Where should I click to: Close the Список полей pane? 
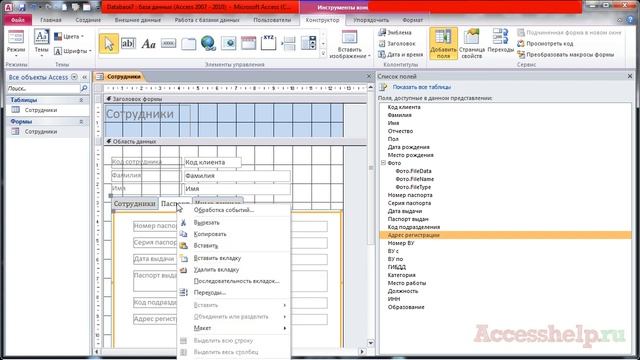pyautogui.click(x=630, y=76)
